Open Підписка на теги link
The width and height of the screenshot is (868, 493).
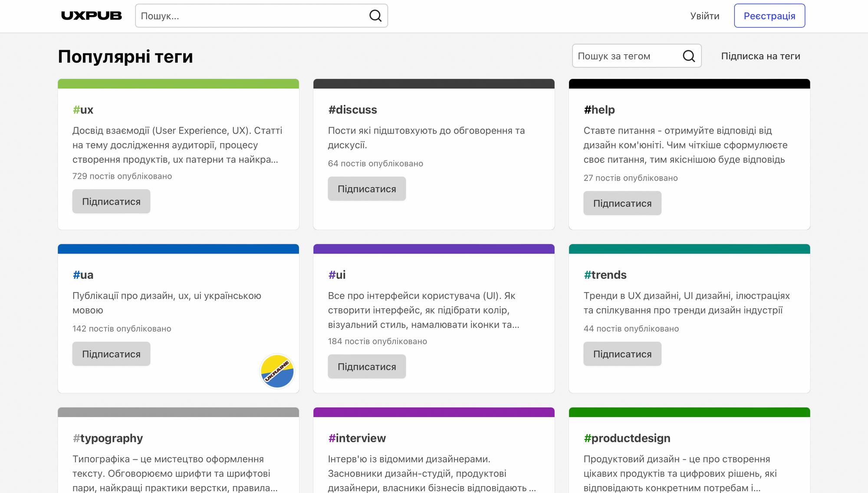(760, 56)
